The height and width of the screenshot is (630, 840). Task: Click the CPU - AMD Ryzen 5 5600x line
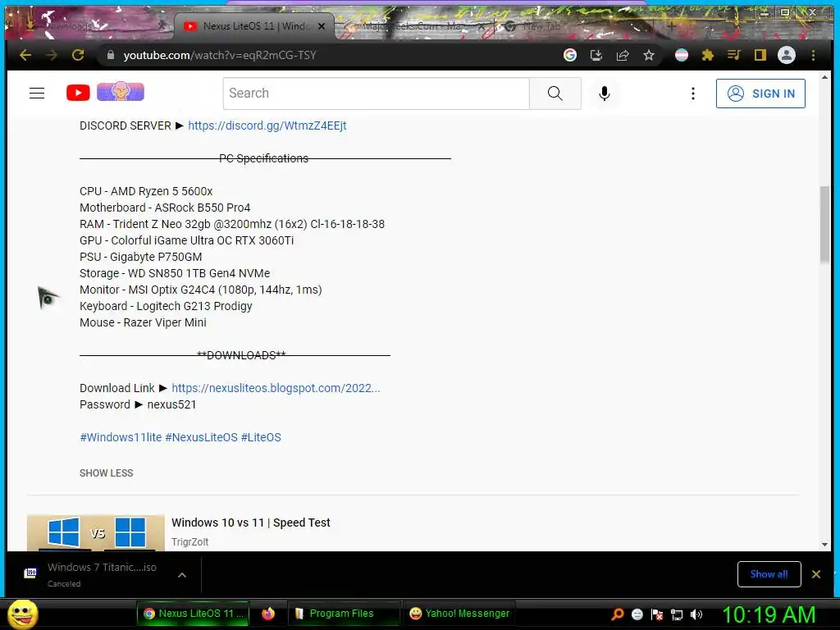click(146, 191)
